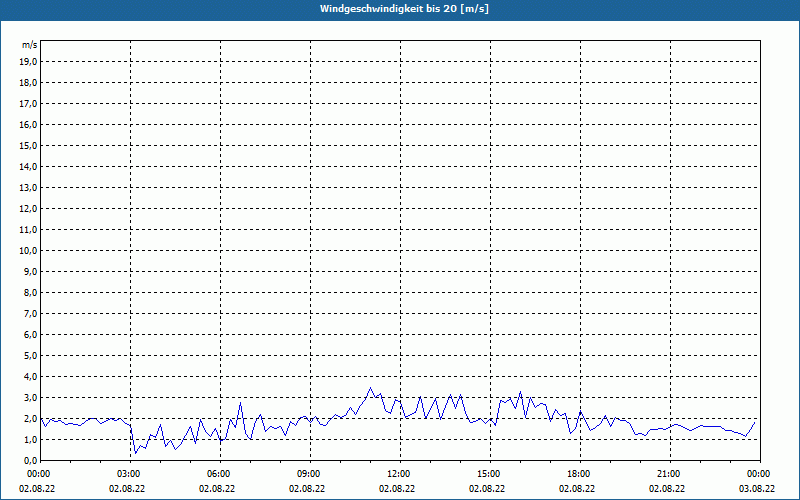Image resolution: width=800 pixels, height=500 pixels.
Task: Select the '02.08.22' date under '06:00'
Action: (217, 488)
